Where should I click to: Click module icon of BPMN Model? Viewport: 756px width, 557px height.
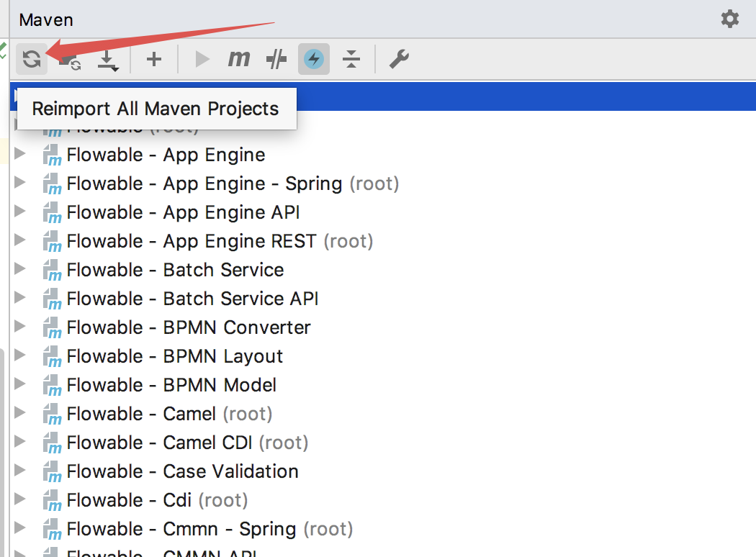click(52, 386)
